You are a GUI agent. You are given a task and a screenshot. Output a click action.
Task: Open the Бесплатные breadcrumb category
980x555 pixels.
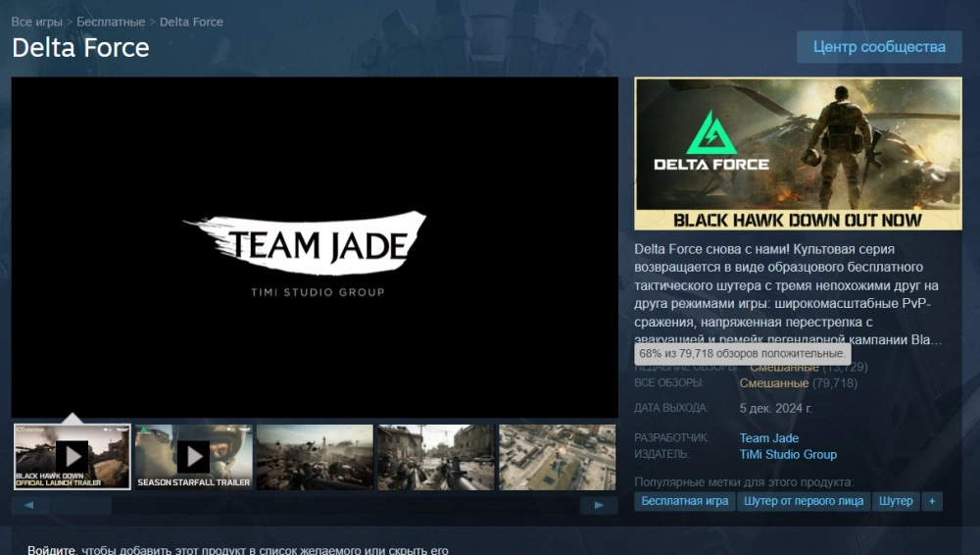click(111, 22)
